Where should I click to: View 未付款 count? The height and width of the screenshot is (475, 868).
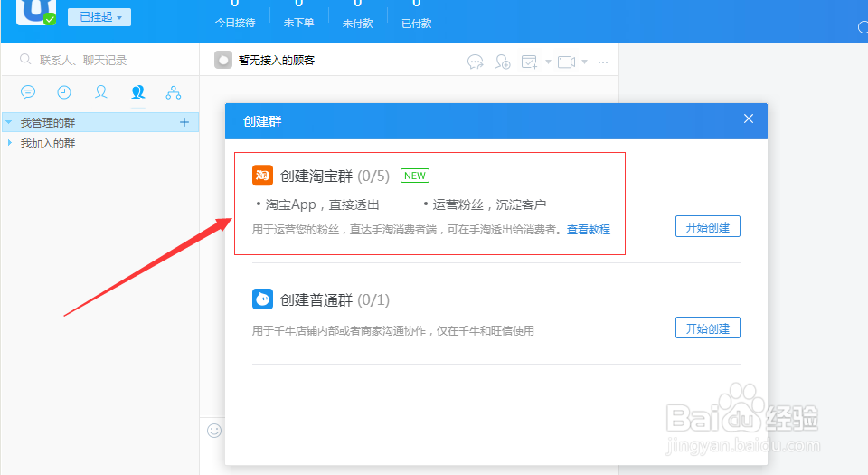click(358, 14)
